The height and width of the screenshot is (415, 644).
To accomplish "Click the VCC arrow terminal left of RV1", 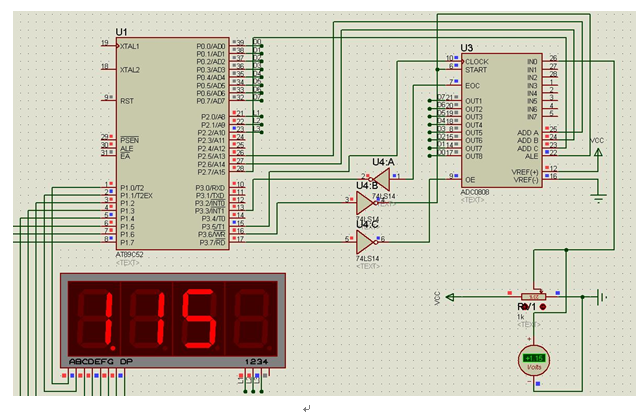I will click(x=450, y=297).
